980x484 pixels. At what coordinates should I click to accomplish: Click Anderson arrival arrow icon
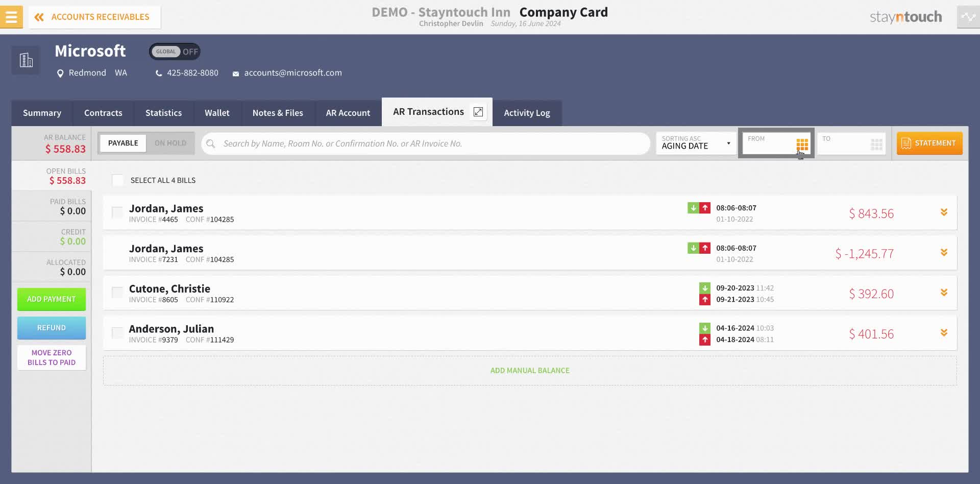tap(705, 328)
